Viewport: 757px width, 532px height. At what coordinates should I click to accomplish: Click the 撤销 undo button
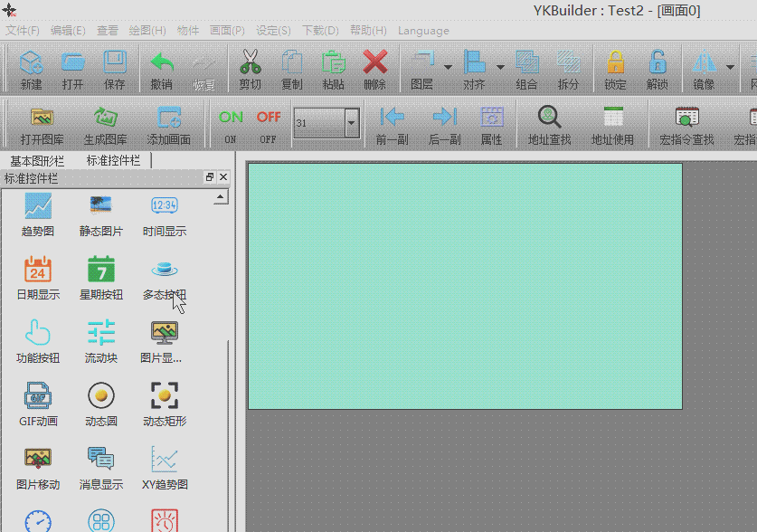[x=162, y=69]
